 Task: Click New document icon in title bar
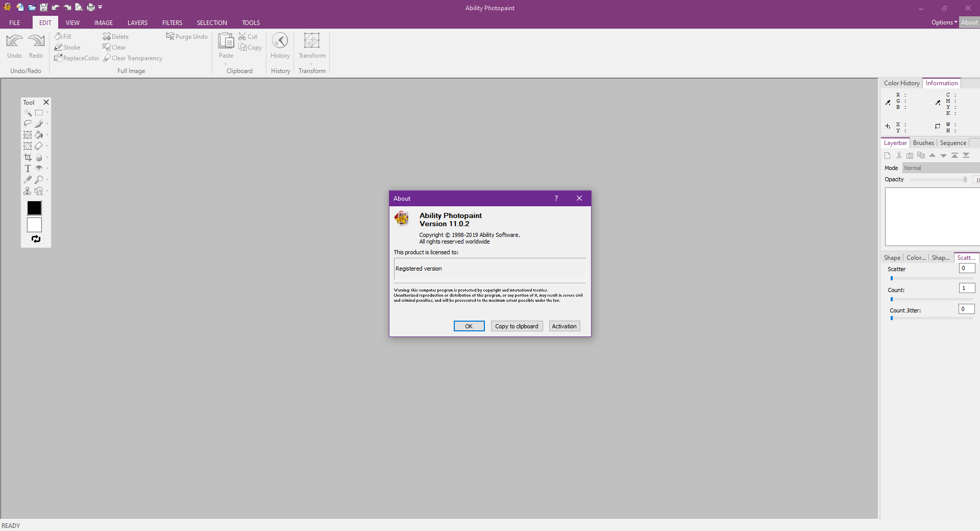tap(20, 7)
